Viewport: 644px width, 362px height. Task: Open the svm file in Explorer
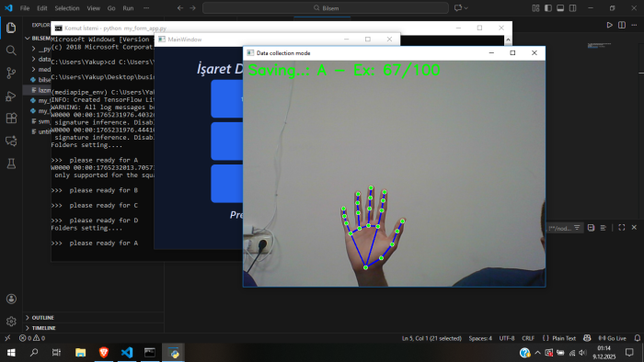click(40, 121)
